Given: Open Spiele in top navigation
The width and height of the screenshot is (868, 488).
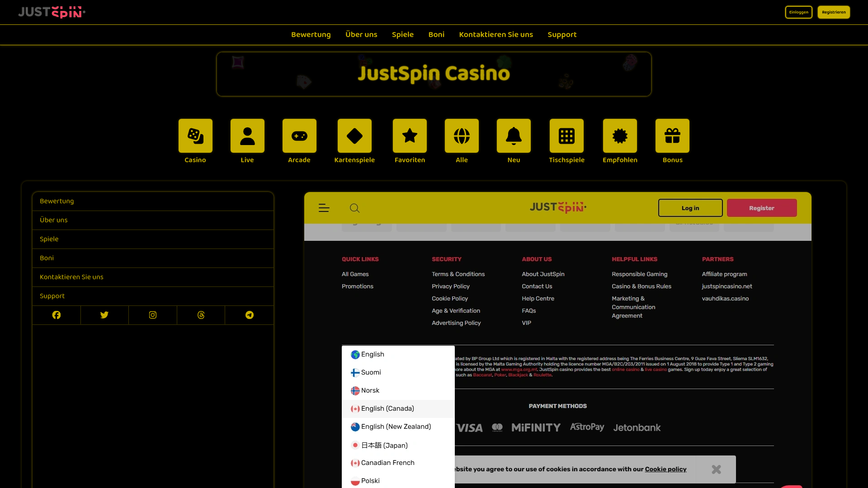Looking at the screenshot, I should 403,35.
